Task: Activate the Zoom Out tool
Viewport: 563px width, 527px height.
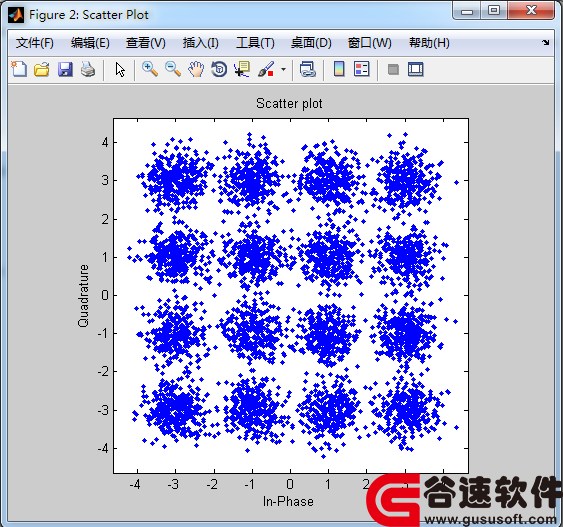Action: pyautogui.click(x=173, y=69)
